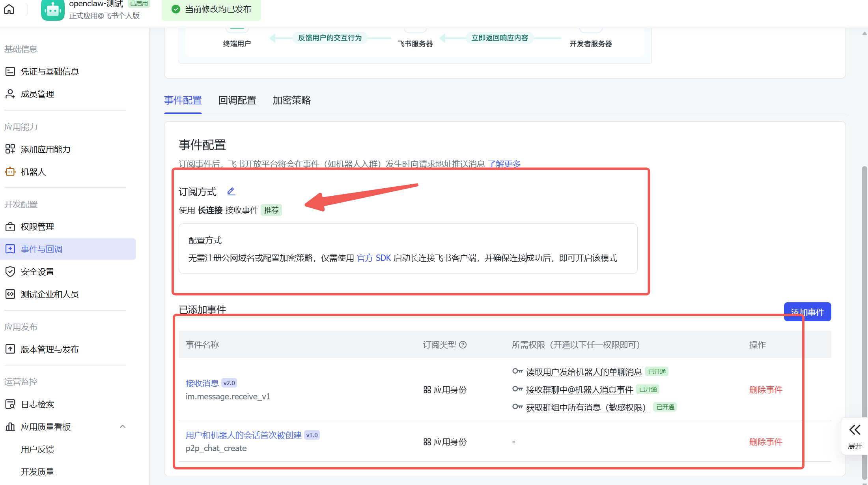The height and width of the screenshot is (485, 868).
Task: Open 安全设置 in the sidebar
Action: click(x=37, y=272)
